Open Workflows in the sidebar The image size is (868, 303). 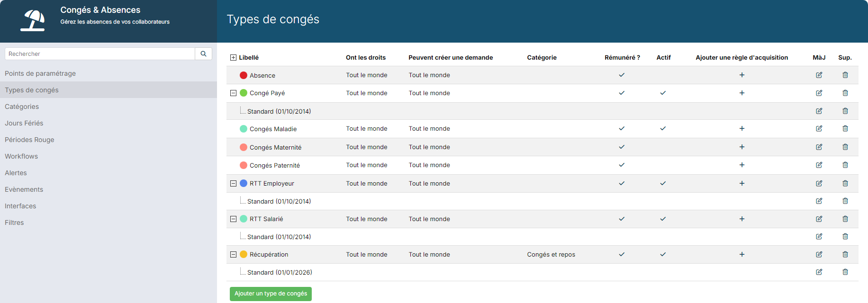[x=21, y=156]
